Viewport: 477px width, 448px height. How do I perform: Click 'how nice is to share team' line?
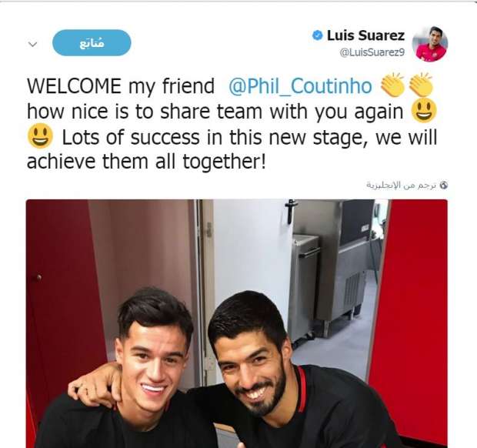pos(145,112)
